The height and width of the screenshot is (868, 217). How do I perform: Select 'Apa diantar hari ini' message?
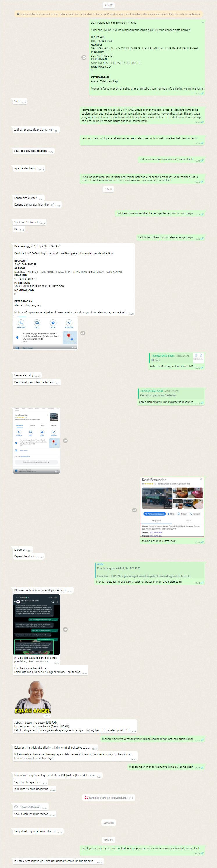pyautogui.click(x=29, y=169)
